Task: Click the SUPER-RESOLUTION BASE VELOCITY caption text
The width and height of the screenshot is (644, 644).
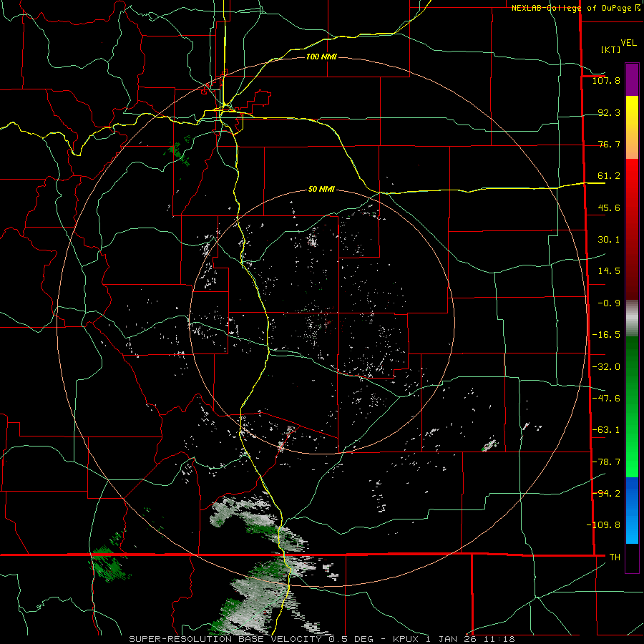Action: click(x=322, y=639)
